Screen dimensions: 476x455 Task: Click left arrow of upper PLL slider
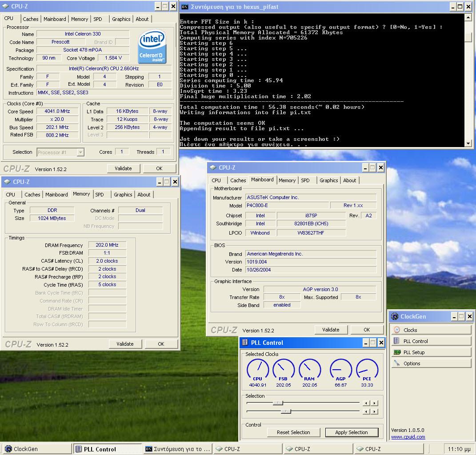point(366,403)
